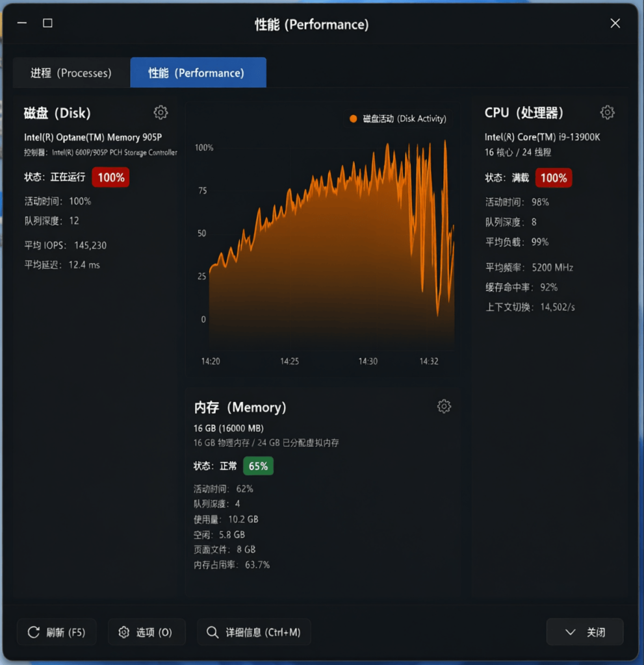The height and width of the screenshot is (665, 644).
Task: Click the CPU 活动时间: 98% row
Action: click(x=517, y=202)
